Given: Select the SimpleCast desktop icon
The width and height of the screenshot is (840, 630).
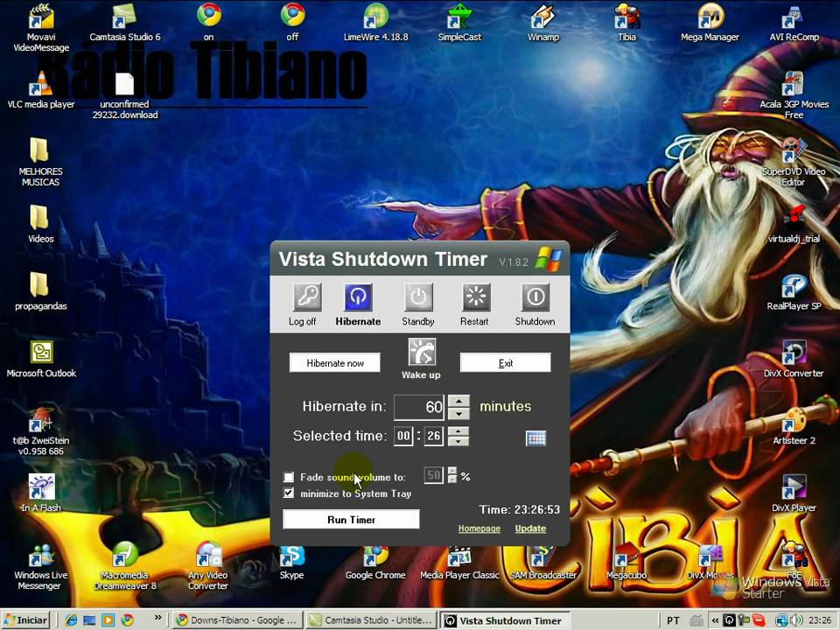Looking at the screenshot, I should tap(459, 23).
